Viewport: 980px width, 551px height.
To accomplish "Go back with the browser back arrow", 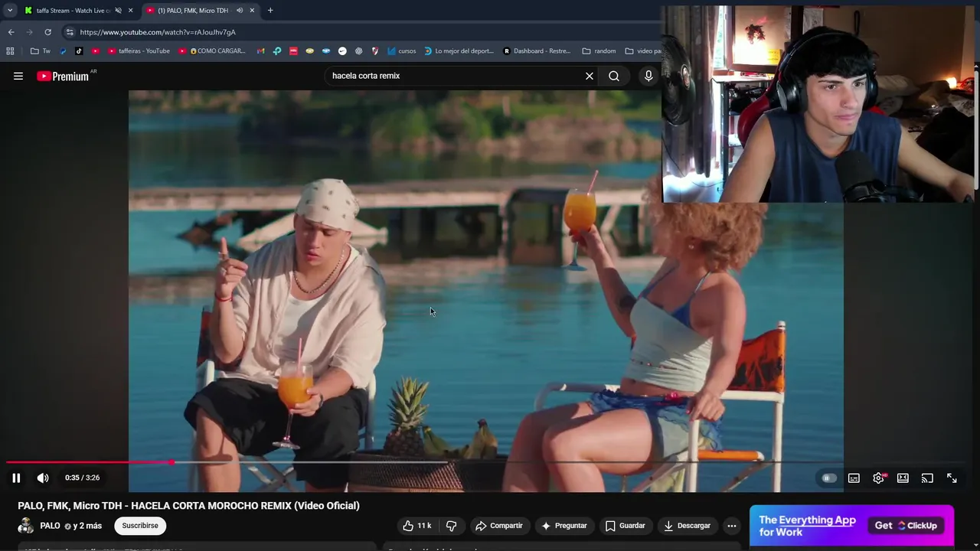I will [x=11, y=32].
